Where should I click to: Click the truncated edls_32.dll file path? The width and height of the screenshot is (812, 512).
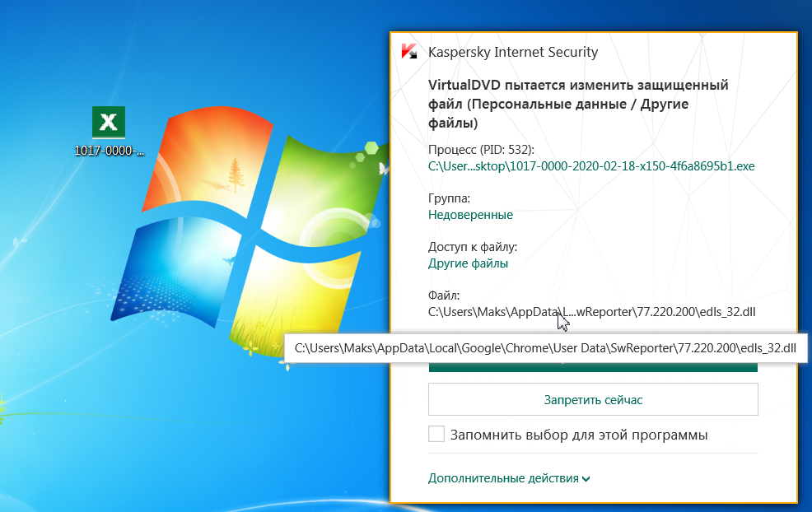click(x=591, y=312)
